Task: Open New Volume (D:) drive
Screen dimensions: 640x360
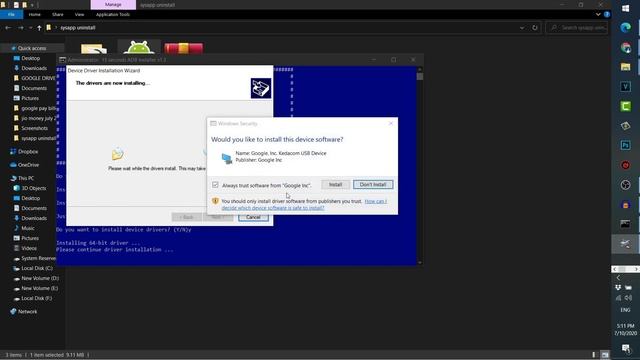Action: (40, 278)
